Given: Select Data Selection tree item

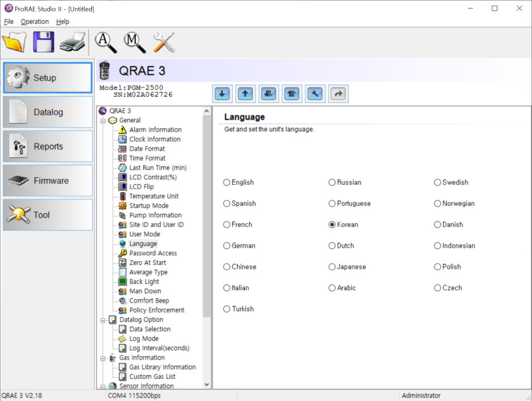Looking at the screenshot, I should tap(150, 329).
